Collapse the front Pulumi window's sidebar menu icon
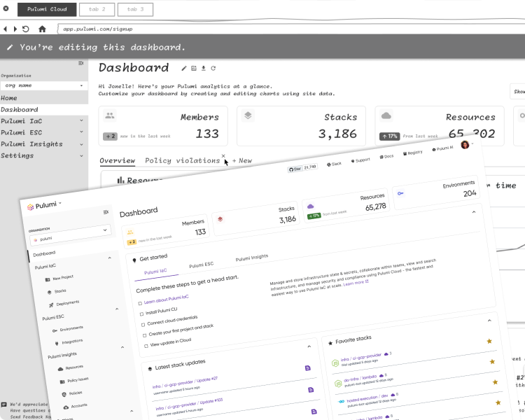The width and height of the screenshot is (525, 420). [106, 212]
